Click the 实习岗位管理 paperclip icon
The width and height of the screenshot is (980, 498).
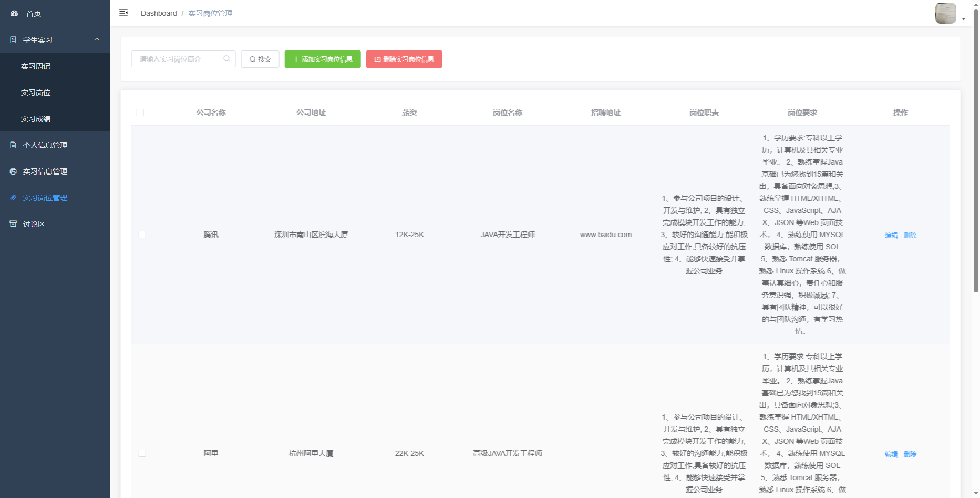pos(13,198)
